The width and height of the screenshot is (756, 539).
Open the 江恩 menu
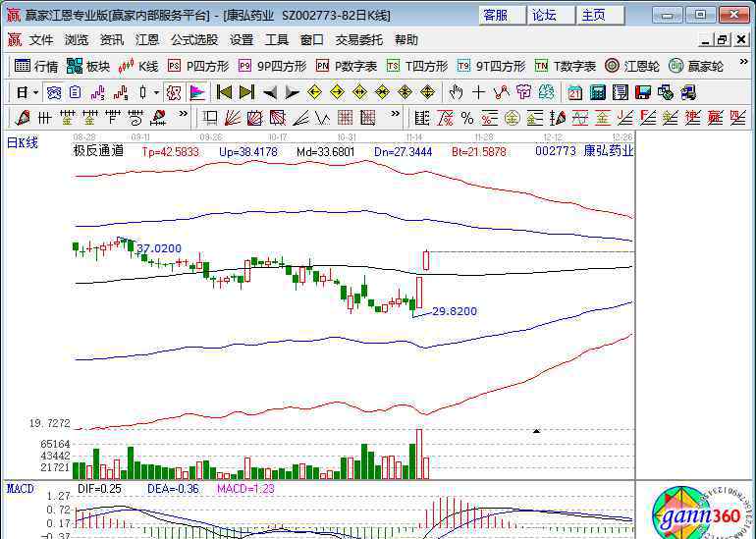coord(146,40)
